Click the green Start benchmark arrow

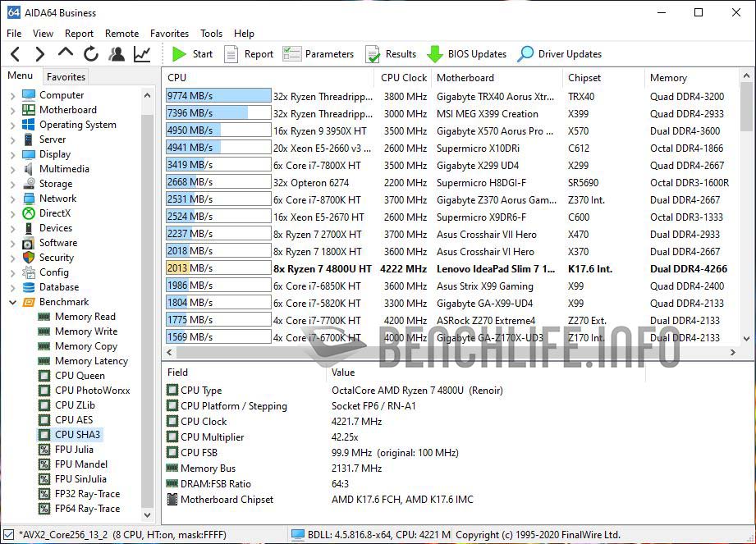(x=180, y=54)
